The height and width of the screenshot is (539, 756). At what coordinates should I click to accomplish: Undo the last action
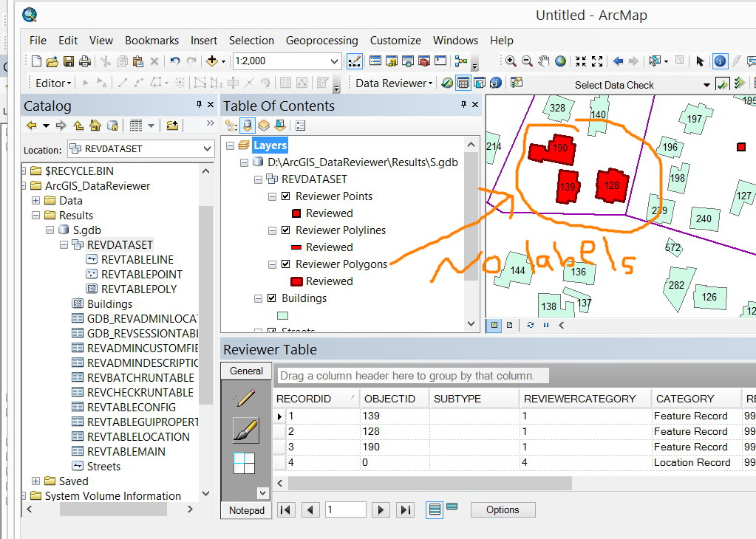[174, 61]
